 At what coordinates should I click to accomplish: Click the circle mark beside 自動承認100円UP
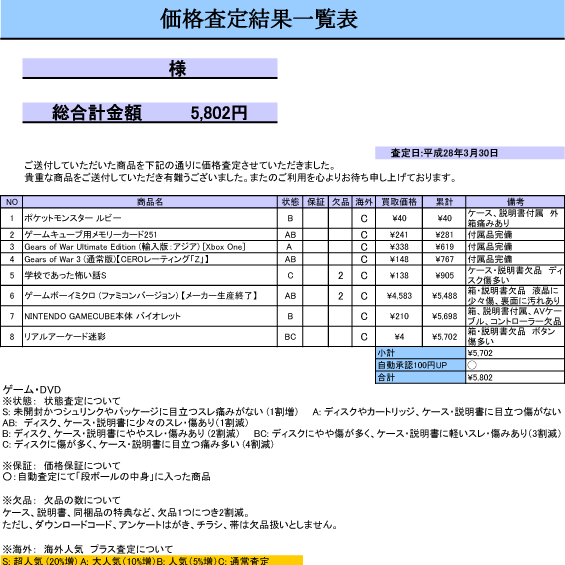(472, 365)
